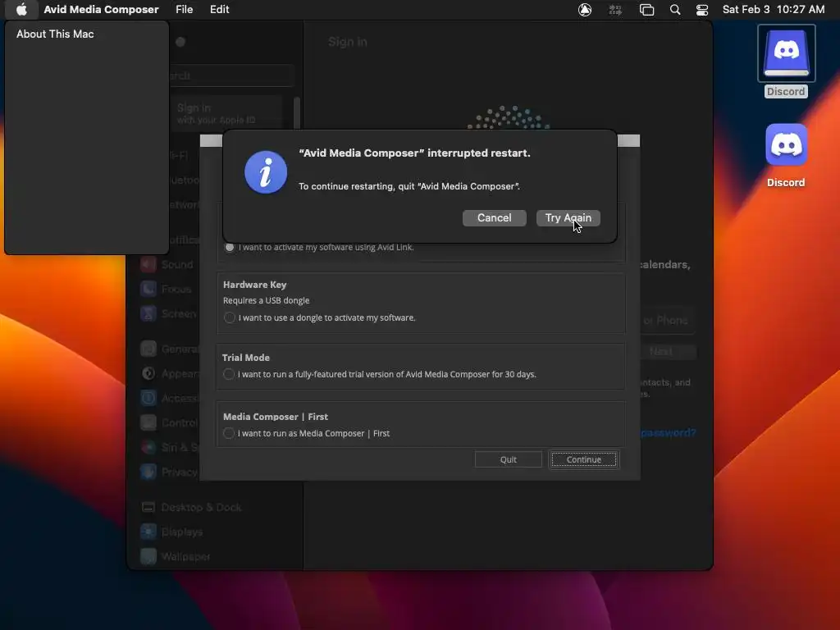Click Continue in Avid activation window
840x630 pixels.
(584, 459)
